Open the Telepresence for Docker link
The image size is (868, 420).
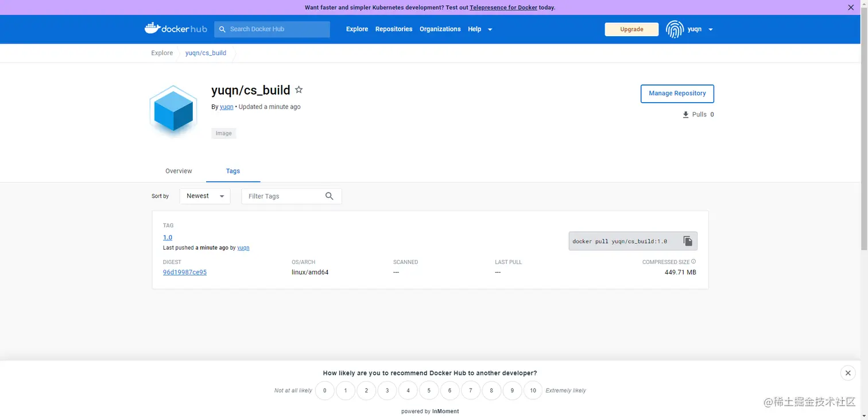503,7
